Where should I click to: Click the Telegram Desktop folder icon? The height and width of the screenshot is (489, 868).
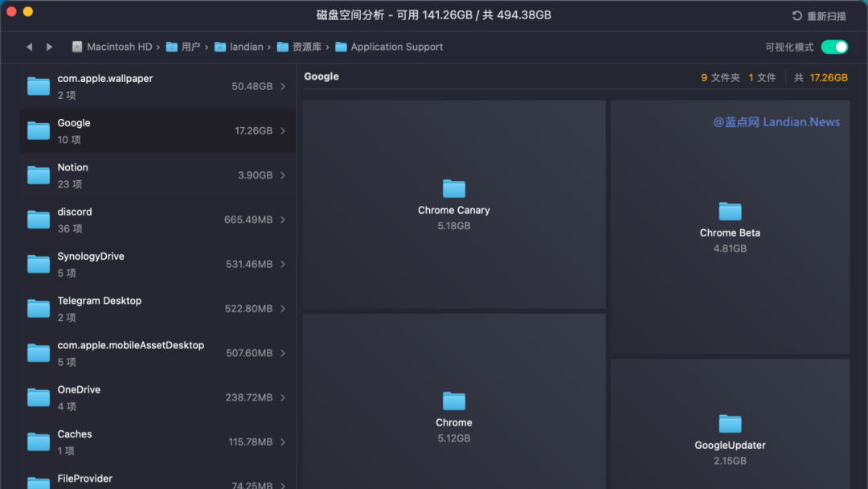point(39,309)
